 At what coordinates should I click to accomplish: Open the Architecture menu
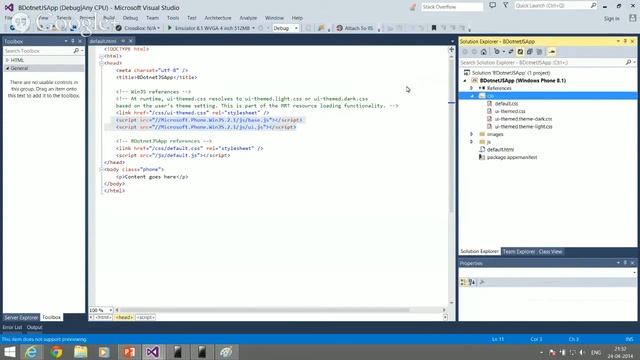point(218,18)
